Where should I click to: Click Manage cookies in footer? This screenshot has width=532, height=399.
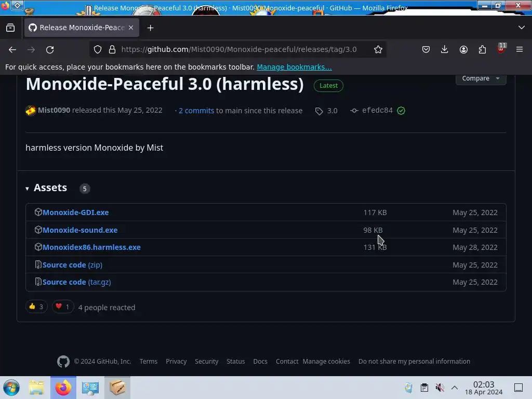326,362
